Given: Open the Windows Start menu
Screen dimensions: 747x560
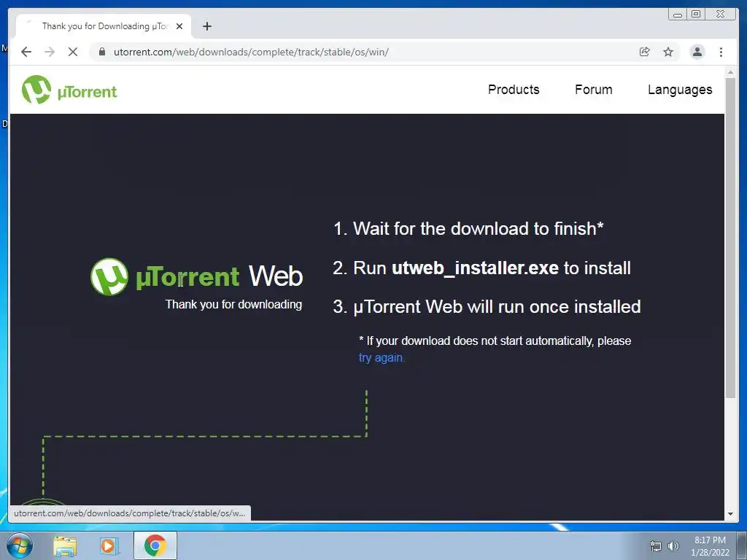Looking at the screenshot, I should pyautogui.click(x=20, y=545).
